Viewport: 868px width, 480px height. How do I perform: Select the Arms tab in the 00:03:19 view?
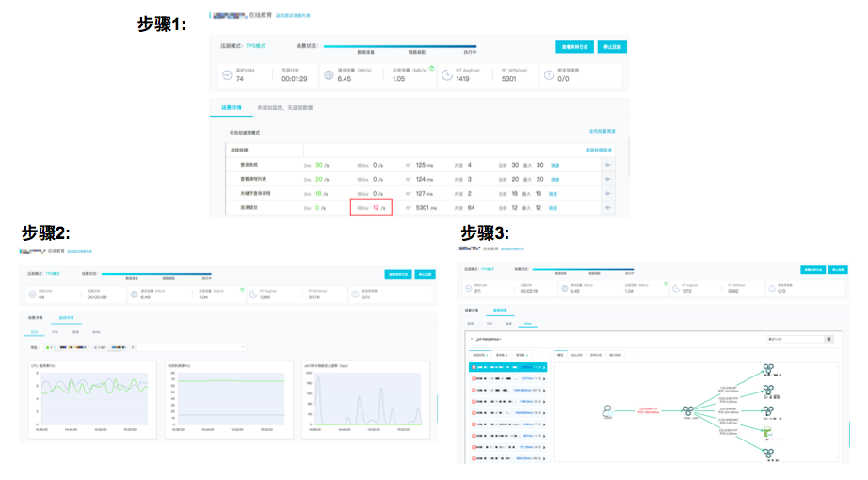tap(527, 324)
